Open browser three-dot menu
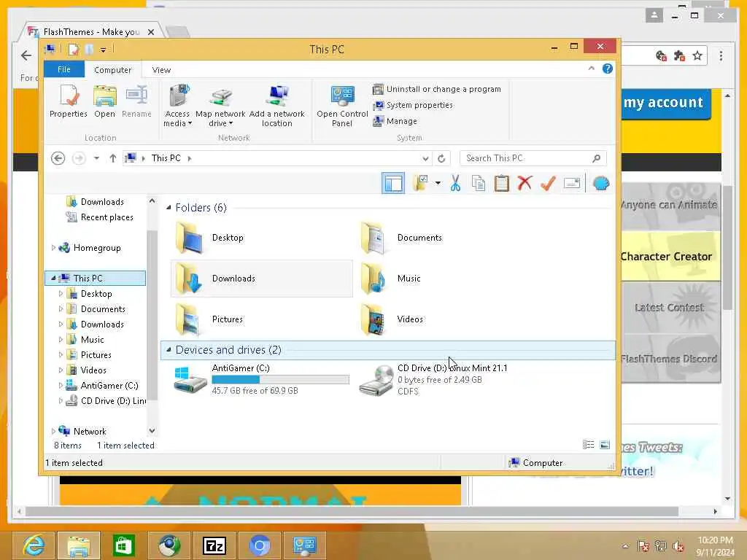This screenshot has width=747, height=560. click(x=721, y=55)
